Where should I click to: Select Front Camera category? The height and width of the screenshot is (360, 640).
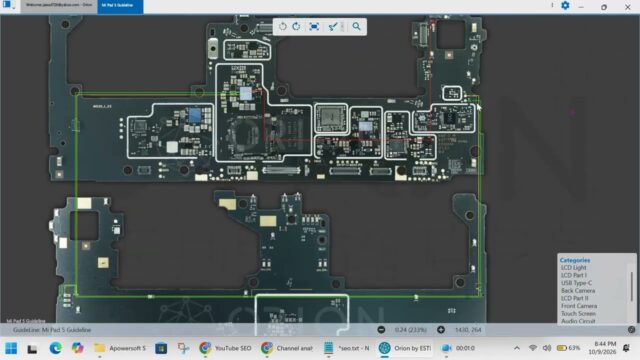pyautogui.click(x=579, y=306)
